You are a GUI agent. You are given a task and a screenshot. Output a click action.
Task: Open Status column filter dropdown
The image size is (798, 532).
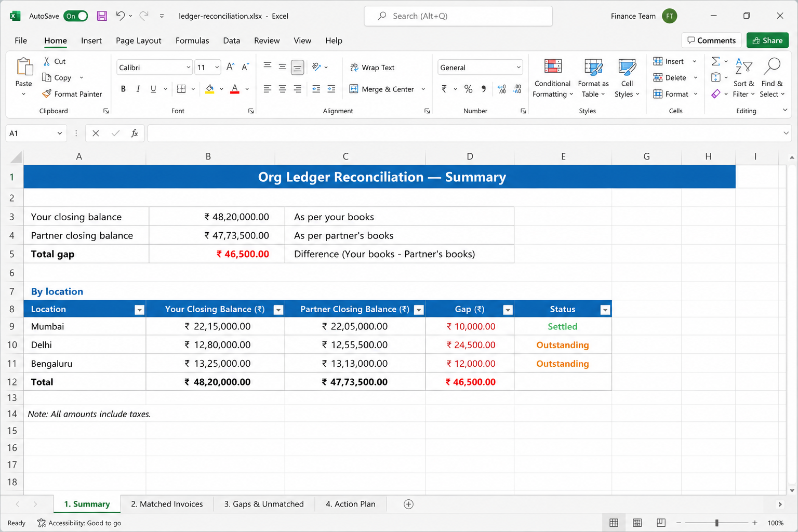[x=605, y=310]
